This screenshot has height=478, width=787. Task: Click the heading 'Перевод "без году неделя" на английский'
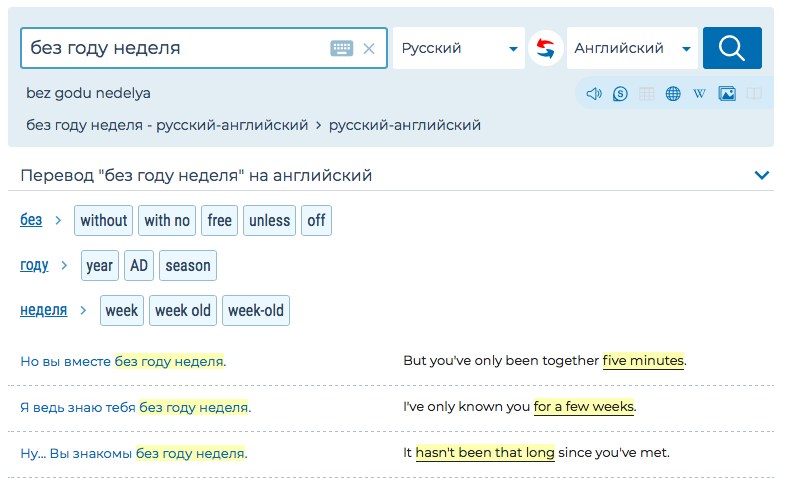click(x=196, y=175)
